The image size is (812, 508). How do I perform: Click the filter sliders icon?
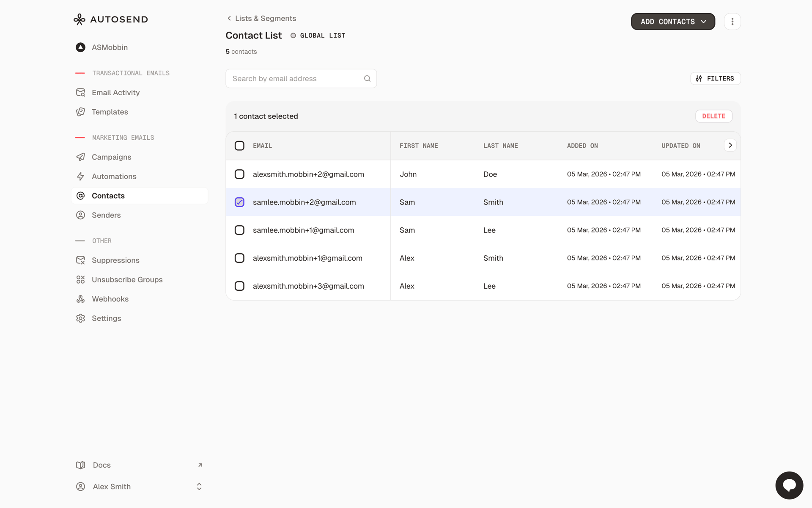tap(699, 79)
